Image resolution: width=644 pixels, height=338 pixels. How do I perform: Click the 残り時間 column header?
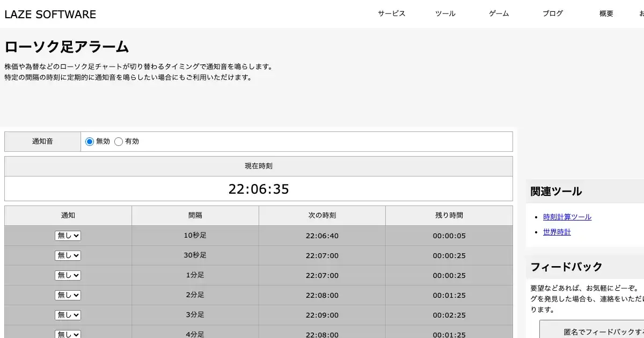[x=449, y=216]
